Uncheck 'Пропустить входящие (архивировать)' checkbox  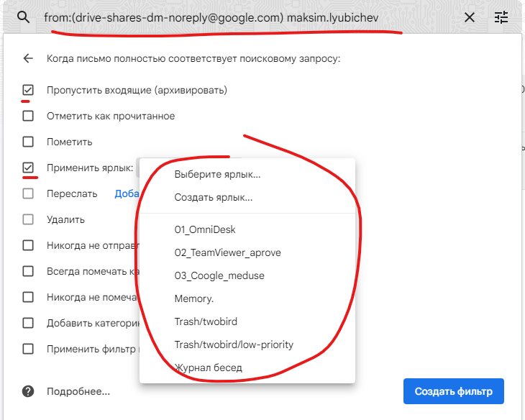point(28,91)
